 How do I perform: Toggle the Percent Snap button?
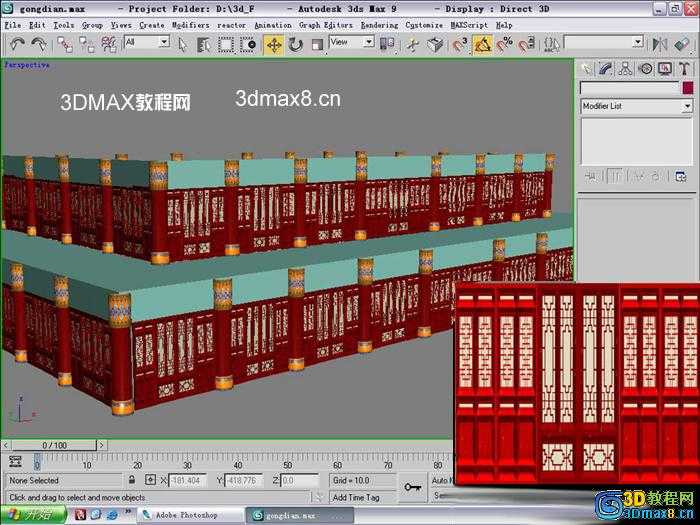click(x=504, y=45)
